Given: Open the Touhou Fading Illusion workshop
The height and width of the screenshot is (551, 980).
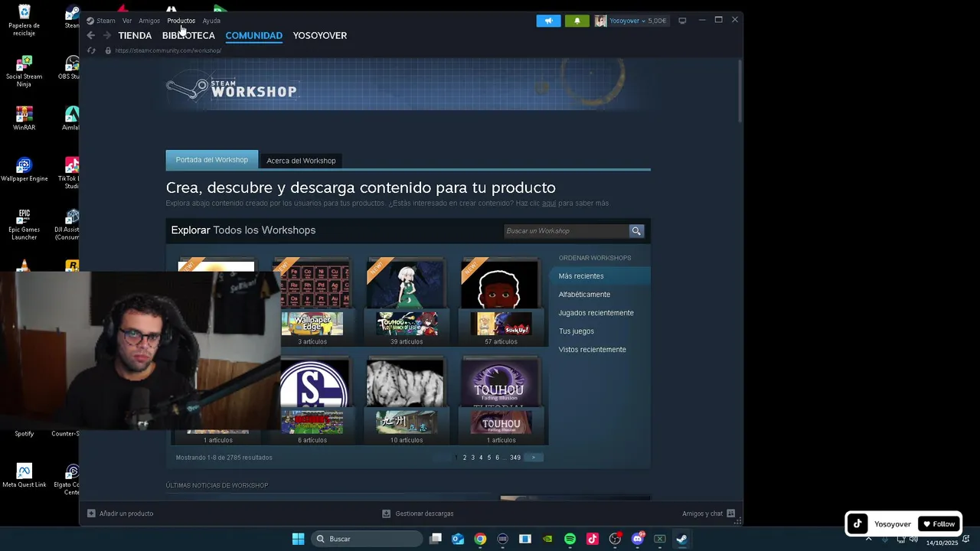Looking at the screenshot, I should 501,400.
